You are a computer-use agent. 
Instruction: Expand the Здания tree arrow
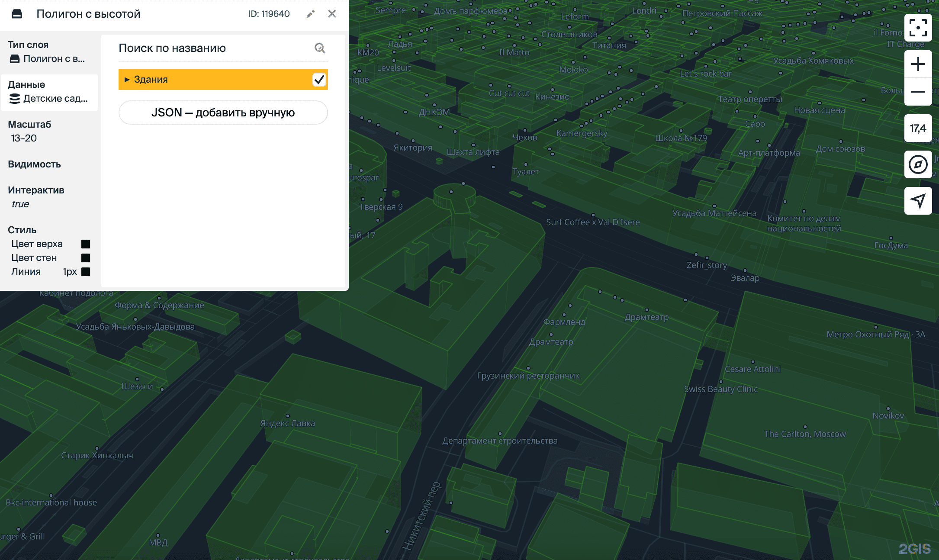point(127,80)
